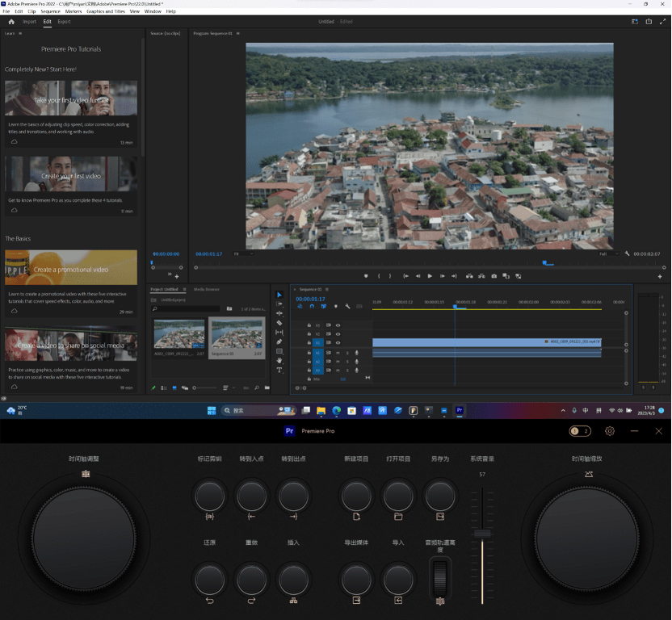Toggle V1 track output eye icon
672x620 pixels.
338,343
